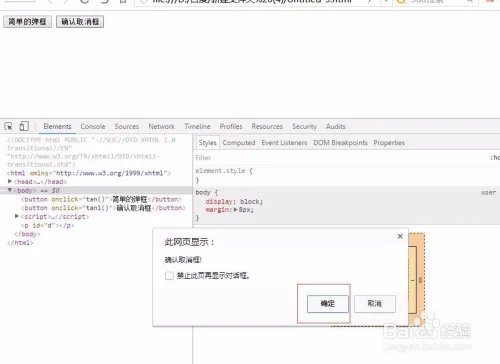
Task: Open the Resources tab
Action: click(x=267, y=127)
